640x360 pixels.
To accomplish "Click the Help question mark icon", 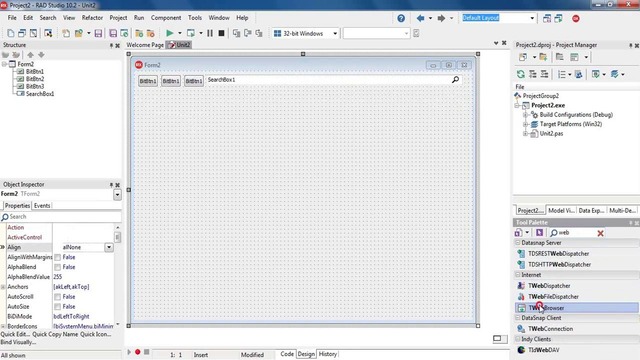I will tap(401, 18).
